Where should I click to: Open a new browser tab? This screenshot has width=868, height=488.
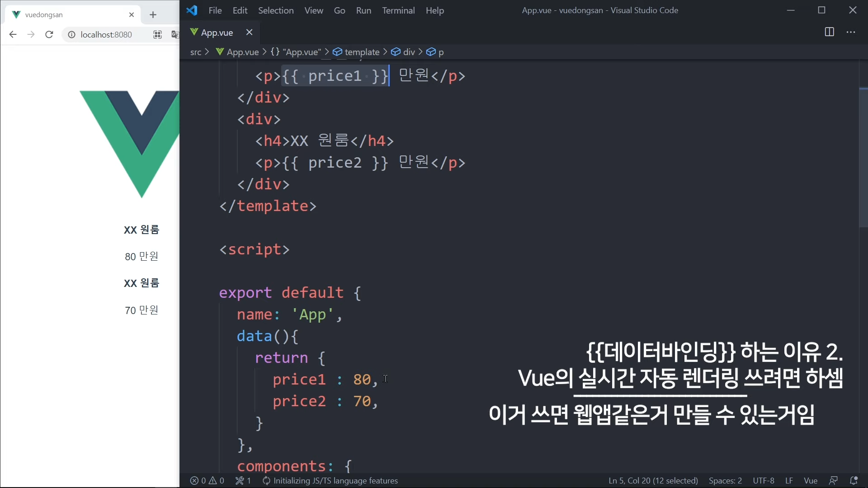click(x=153, y=15)
